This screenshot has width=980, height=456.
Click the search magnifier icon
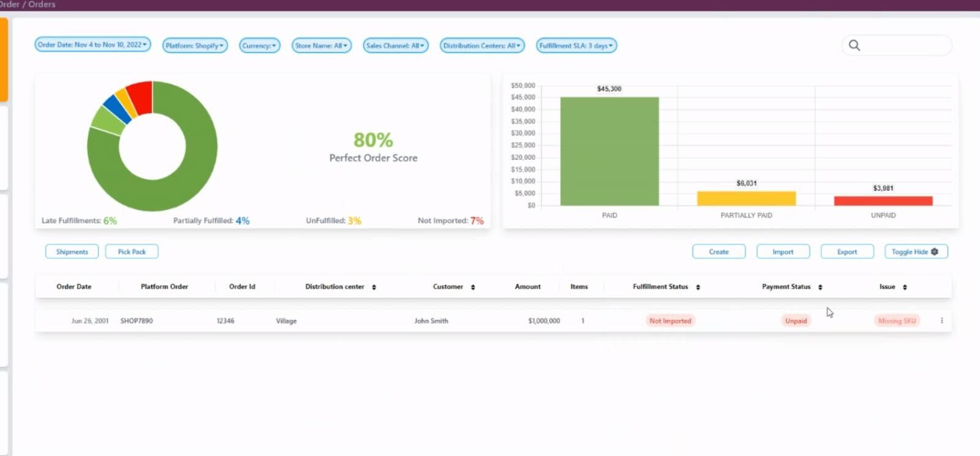click(854, 45)
